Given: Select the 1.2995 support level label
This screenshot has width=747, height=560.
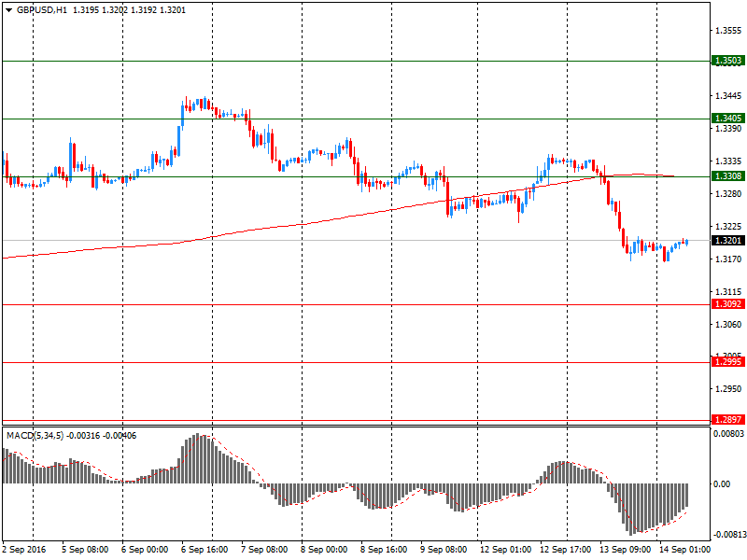Looking at the screenshot, I should pyautogui.click(x=728, y=362).
